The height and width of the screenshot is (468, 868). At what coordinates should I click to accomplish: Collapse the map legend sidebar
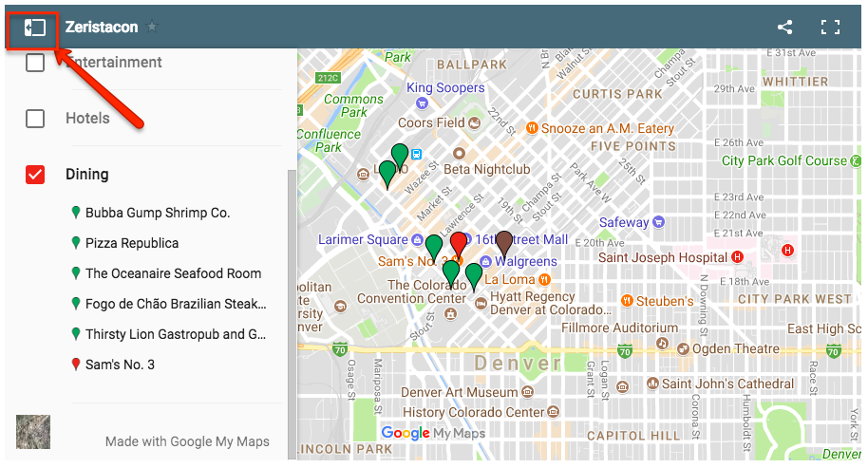(x=34, y=28)
